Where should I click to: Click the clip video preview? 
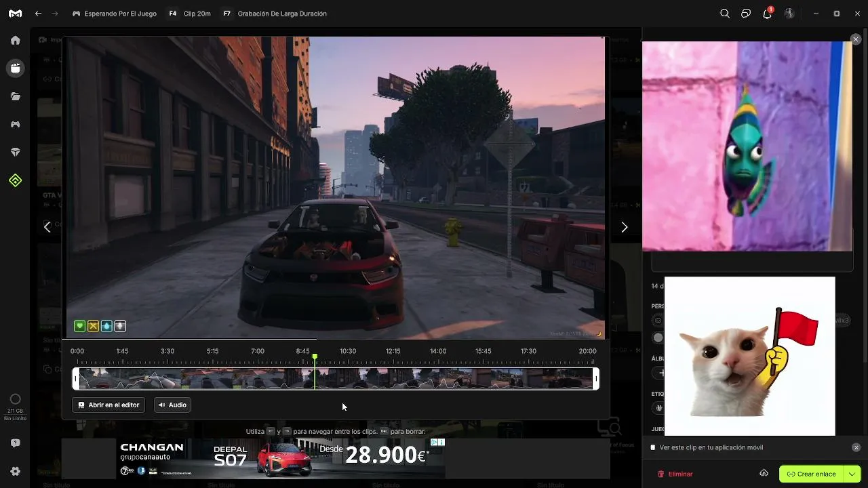(x=336, y=187)
